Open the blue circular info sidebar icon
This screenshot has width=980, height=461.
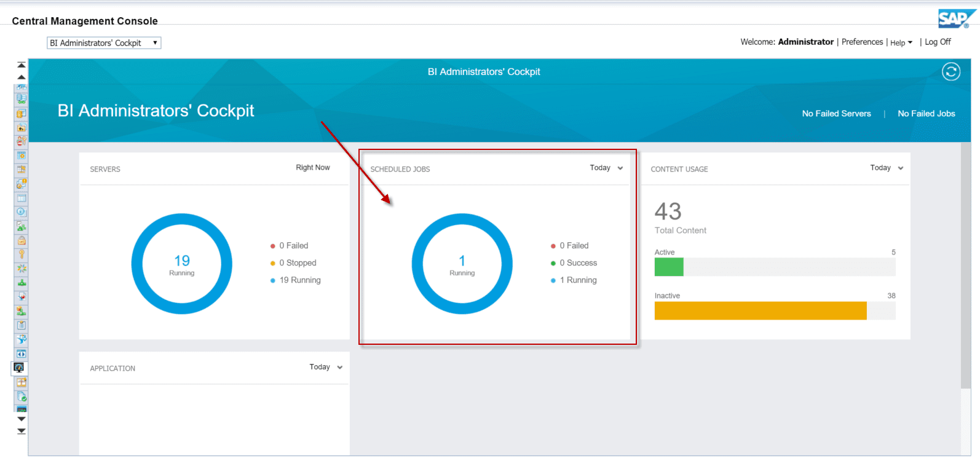pos(22,212)
